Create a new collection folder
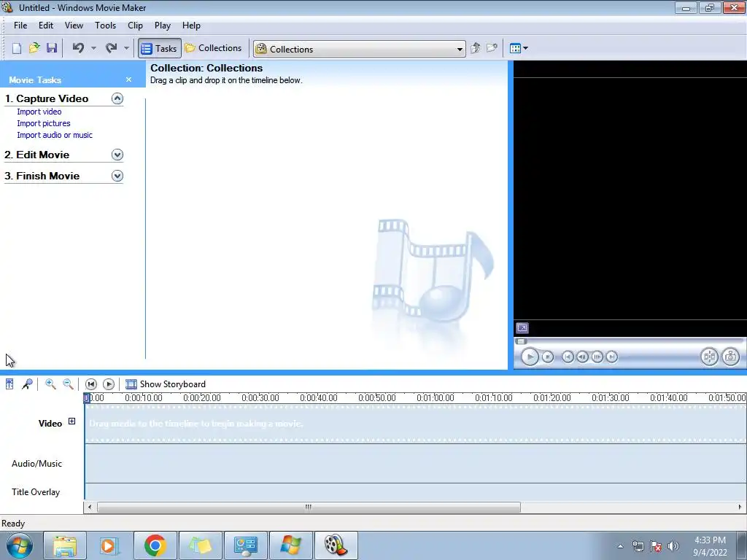This screenshot has width=747, height=560. pos(492,48)
